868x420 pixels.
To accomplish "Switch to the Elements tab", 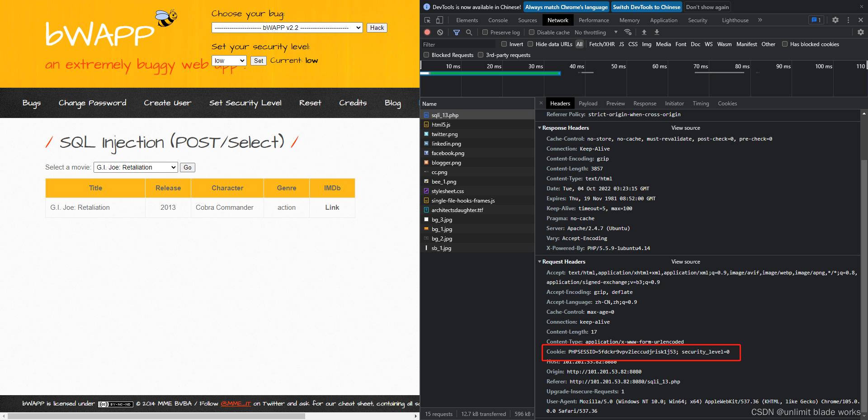I will point(467,20).
